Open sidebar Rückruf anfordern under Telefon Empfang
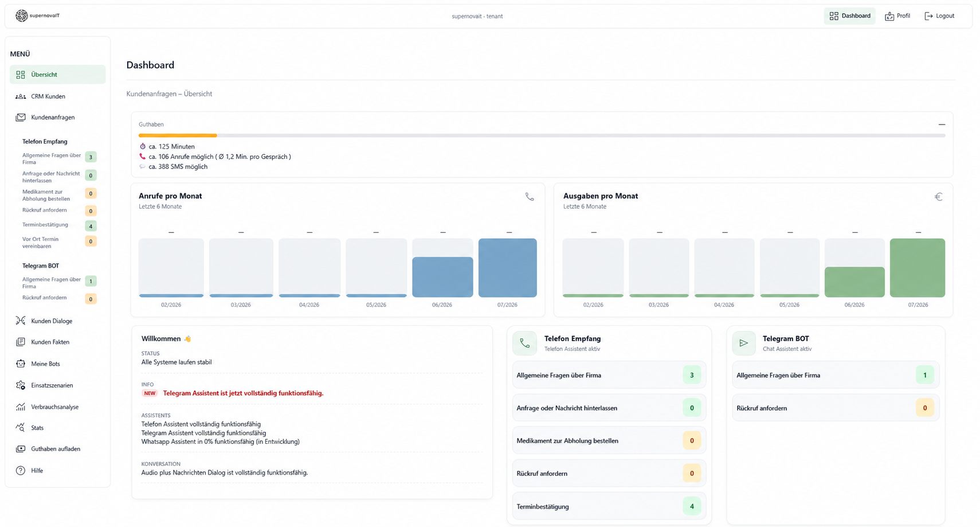The height and width of the screenshot is (527, 980). 58,210
